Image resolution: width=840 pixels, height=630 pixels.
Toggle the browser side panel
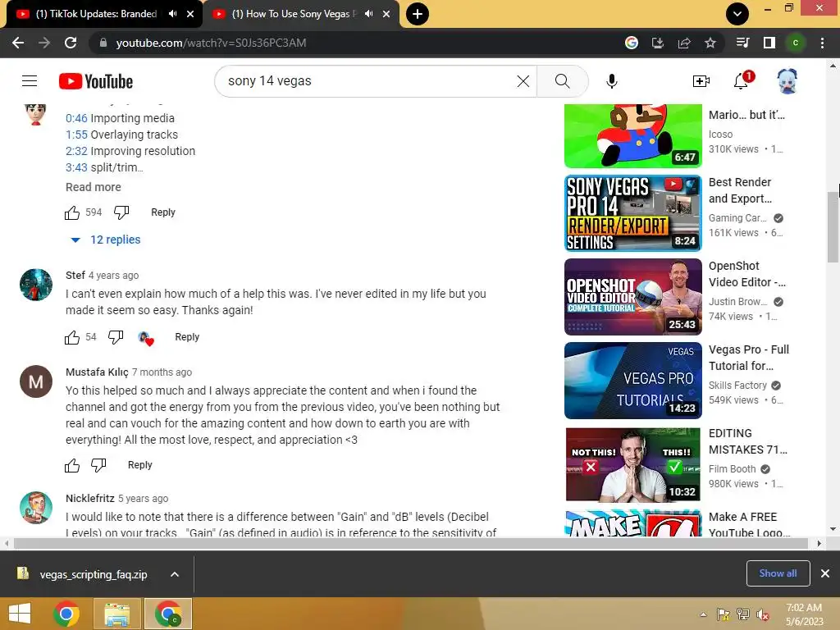point(769,43)
